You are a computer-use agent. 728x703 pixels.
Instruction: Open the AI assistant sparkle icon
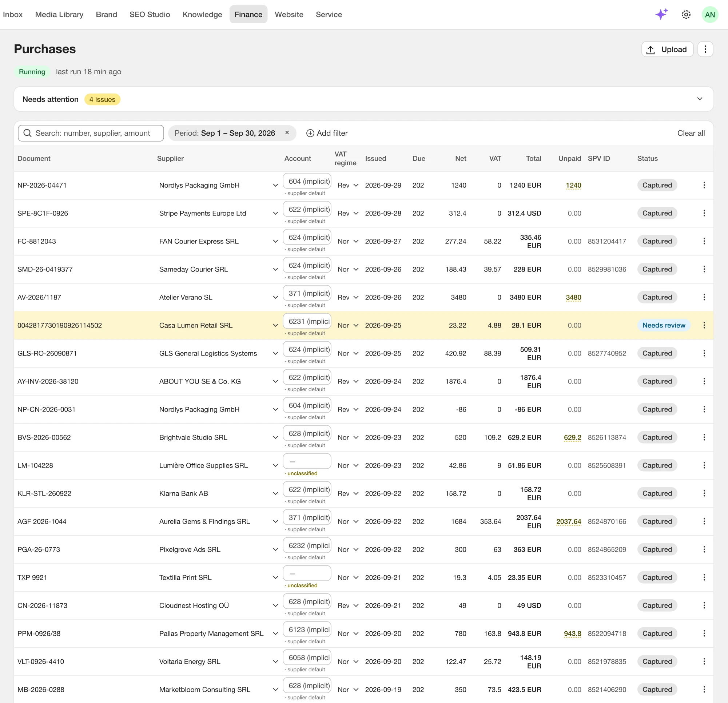[661, 15]
